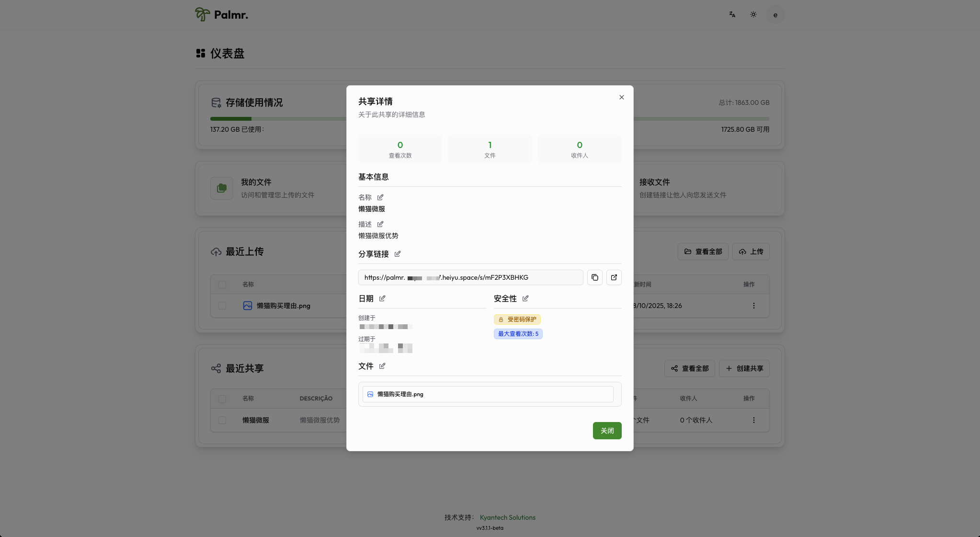The height and width of the screenshot is (537, 980).
Task: Click the 仪表盘 dashboard grid icon
Action: point(201,53)
